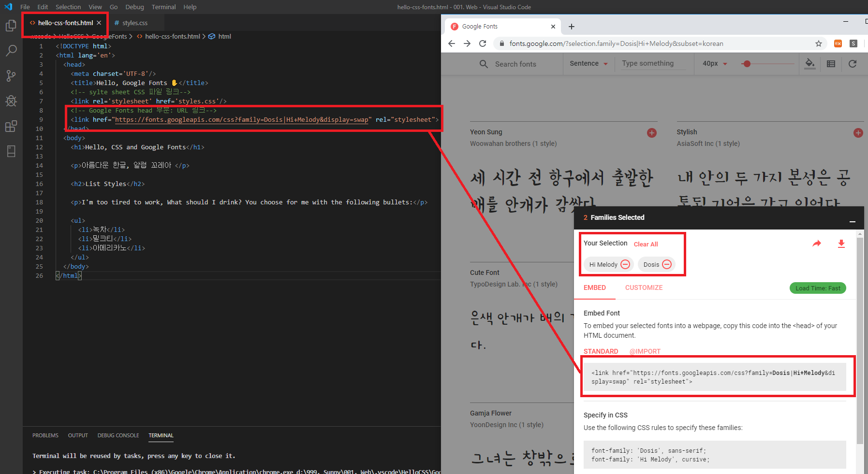
Task: Minimize the Families Selected drawer
Action: (x=853, y=221)
